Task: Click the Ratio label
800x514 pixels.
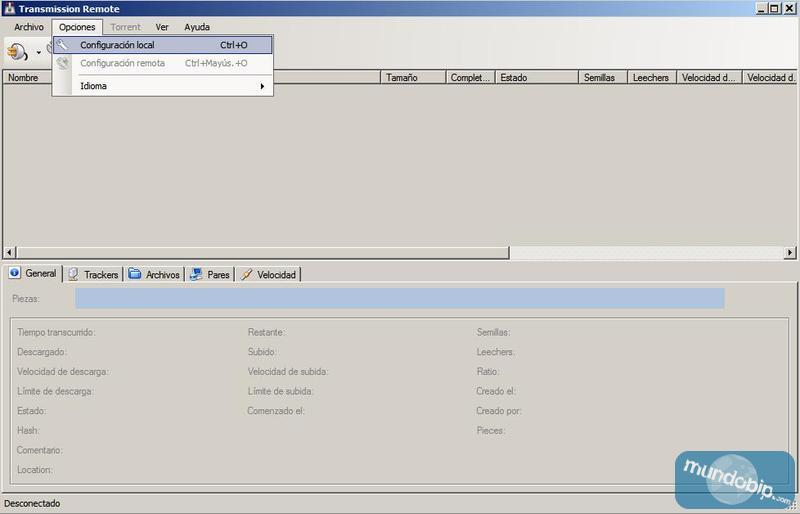Action: (488, 372)
